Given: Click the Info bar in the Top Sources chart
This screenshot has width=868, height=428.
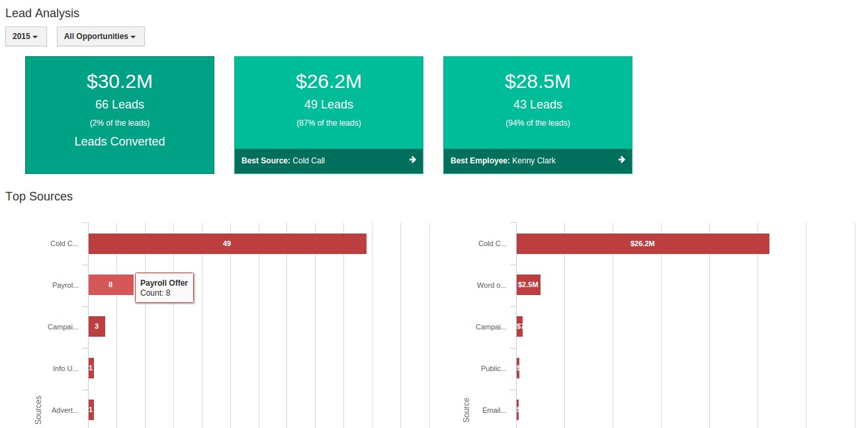Looking at the screenshot, I should pos(91,368).
